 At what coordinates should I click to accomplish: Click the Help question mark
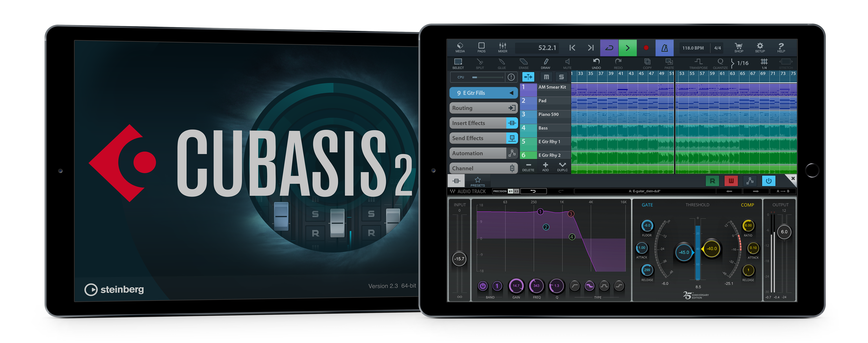(781, 47)
